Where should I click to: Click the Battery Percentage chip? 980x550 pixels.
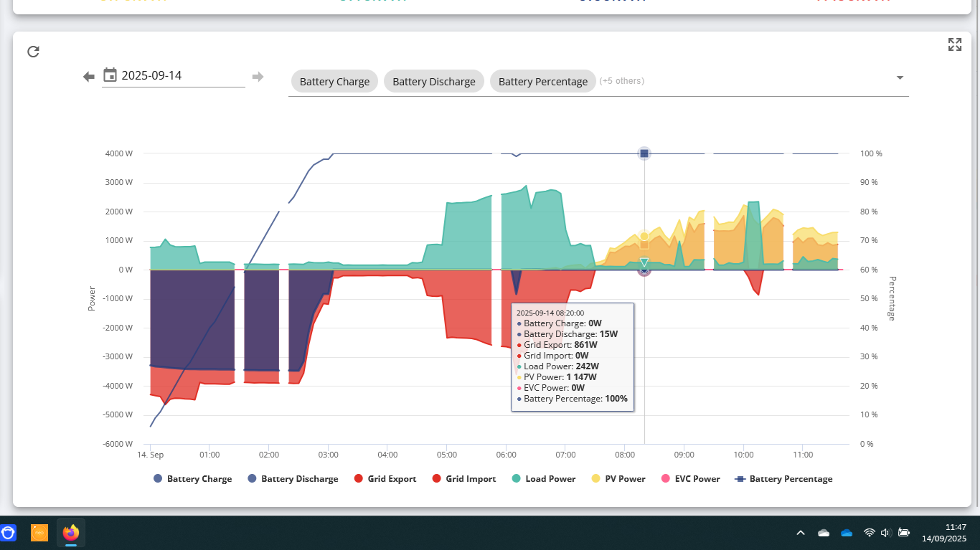[543, 82]
